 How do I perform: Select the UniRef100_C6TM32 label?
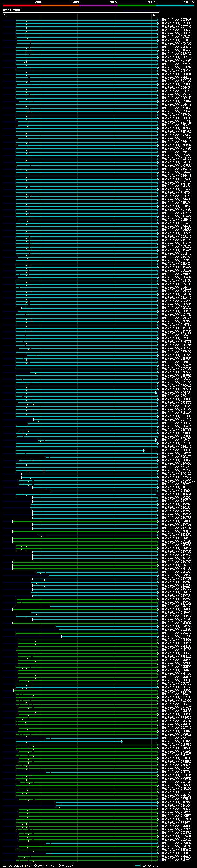pyautogui.click(x=176, y=108)
